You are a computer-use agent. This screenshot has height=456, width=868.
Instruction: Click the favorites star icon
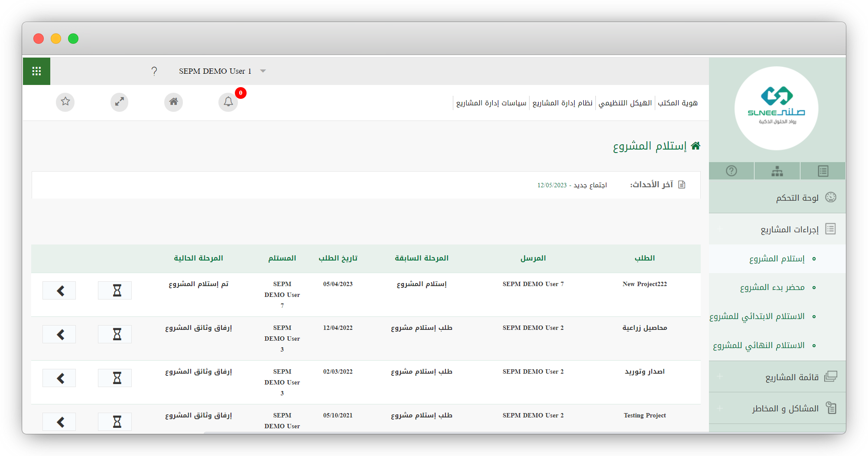click(x=65, y=102)
